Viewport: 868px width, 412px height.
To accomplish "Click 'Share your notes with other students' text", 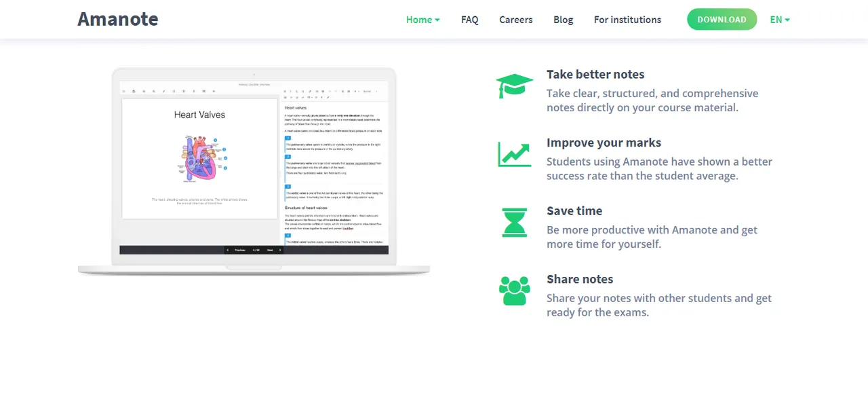I will point(659,305).
